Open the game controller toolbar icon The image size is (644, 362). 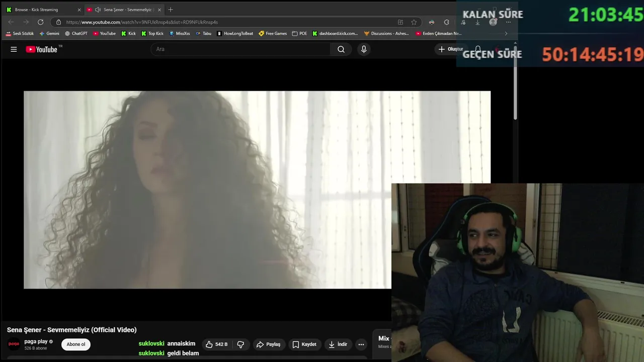tap(431, 22)
